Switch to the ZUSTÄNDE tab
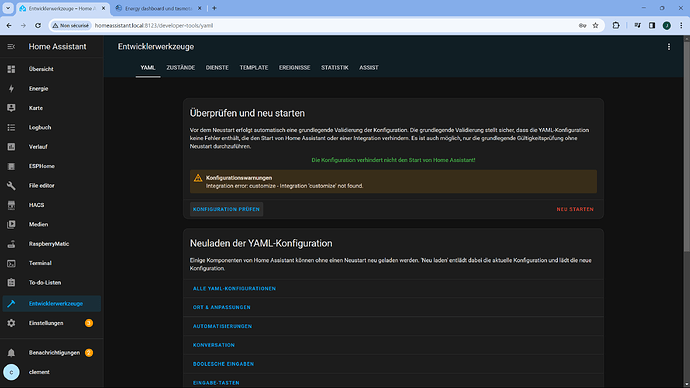This screenshot has width=690, height=388. [x=180, y=68]
